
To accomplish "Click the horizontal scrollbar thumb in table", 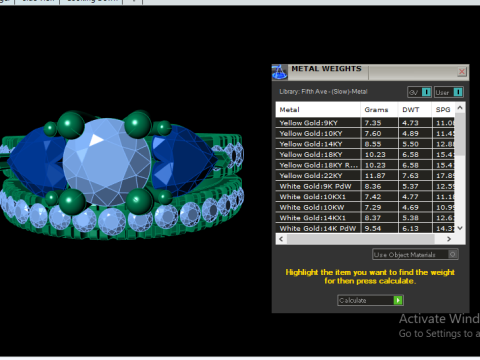I will 361,239.
